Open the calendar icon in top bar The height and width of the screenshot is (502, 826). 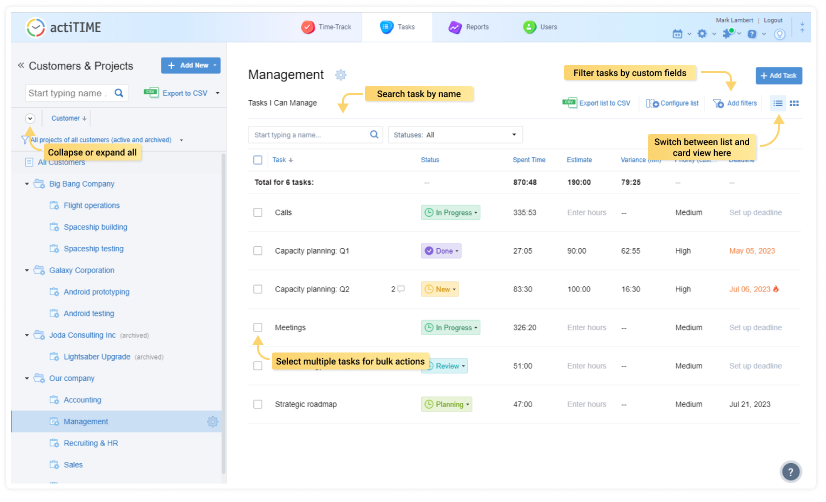point(677,34)
